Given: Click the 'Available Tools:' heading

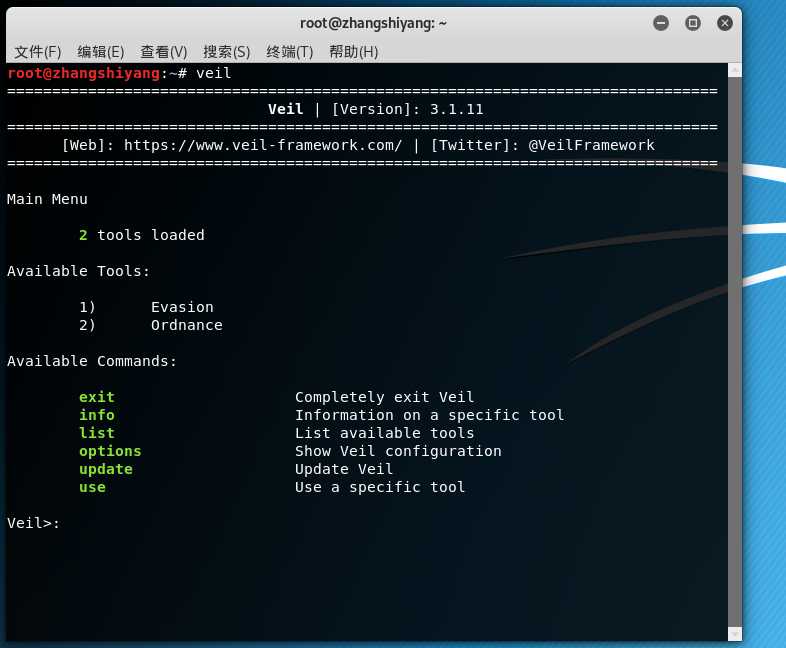Looking at the screenshot, I should point(79,271).
